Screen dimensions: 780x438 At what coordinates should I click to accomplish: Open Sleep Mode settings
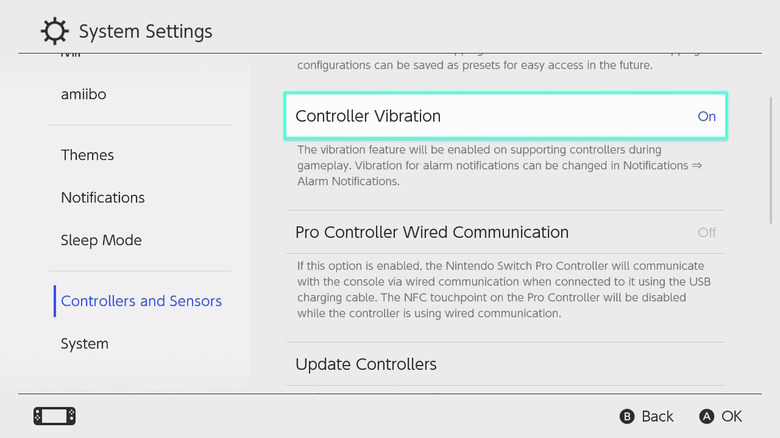[x=101, y=240]
